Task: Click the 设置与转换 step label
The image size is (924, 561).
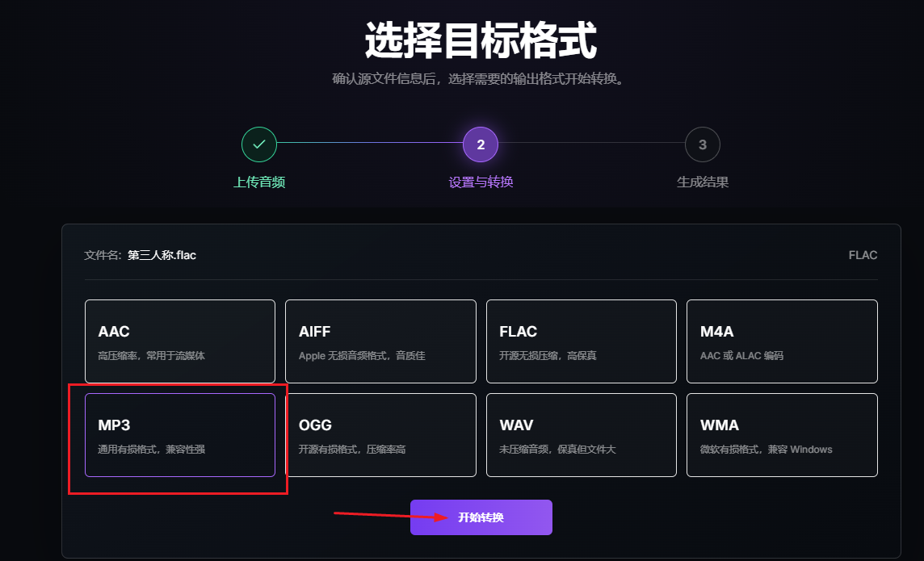Action: coord(481,182)
